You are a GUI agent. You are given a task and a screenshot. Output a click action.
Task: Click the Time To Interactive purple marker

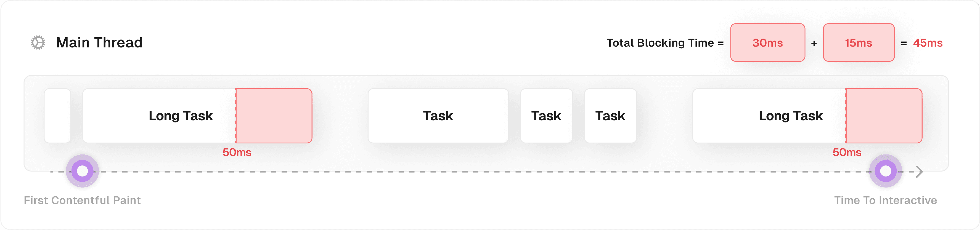[x=885, y=171]
